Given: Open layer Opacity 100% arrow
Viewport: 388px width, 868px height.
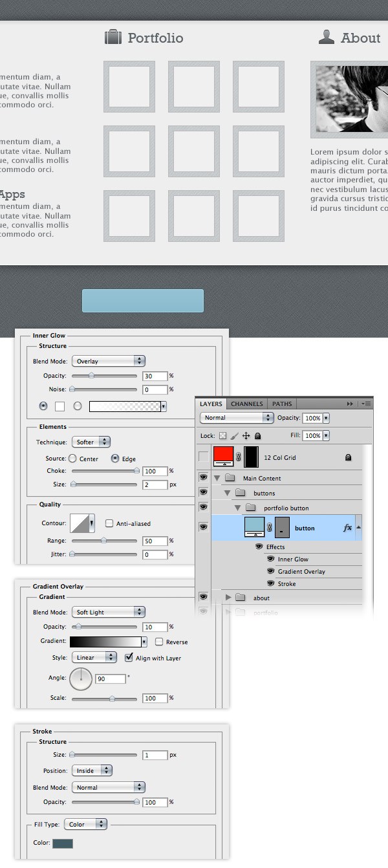Looking at the screenshot, I should tap(325, 418).
